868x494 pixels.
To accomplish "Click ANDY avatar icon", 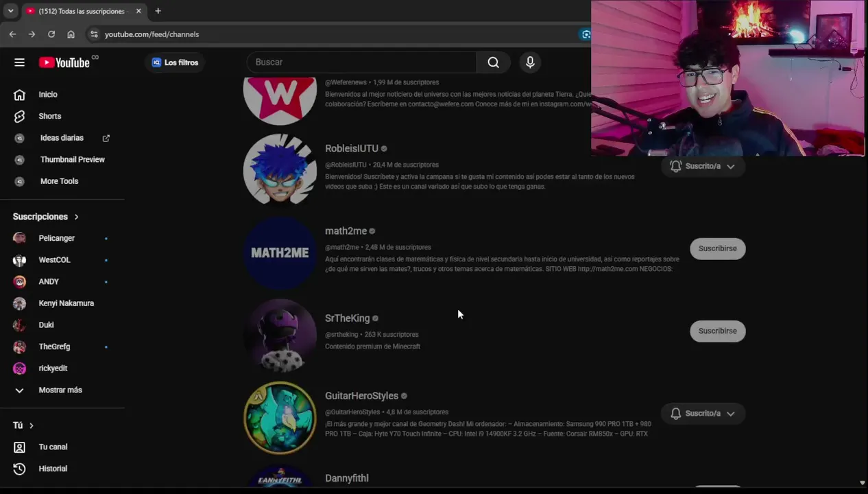I will point(19,282).
